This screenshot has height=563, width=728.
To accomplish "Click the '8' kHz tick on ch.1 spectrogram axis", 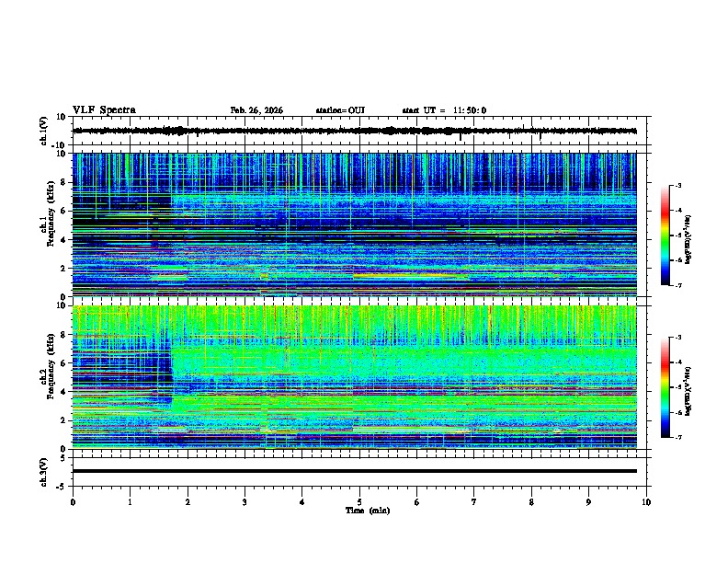I will point(64,182).
